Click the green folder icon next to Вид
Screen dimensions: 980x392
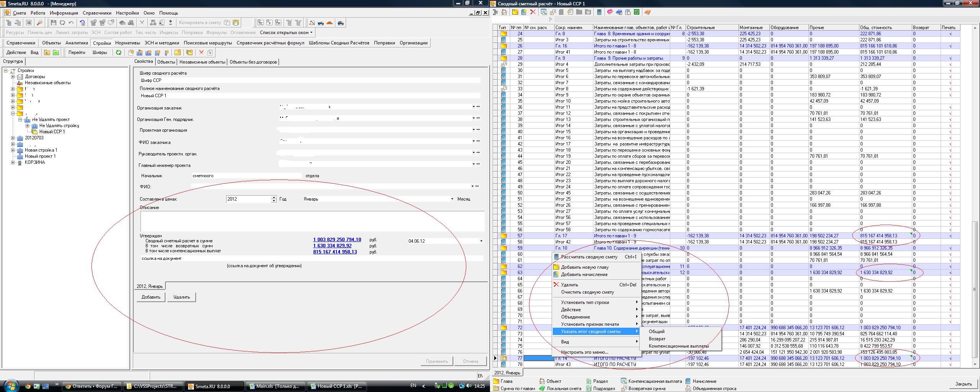point(56,52)
